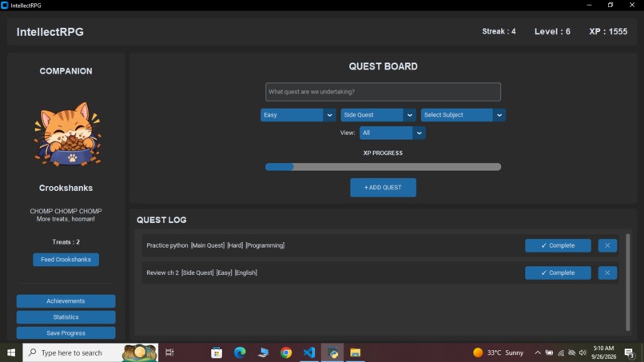Viewport: 644px width, 362px height.
Task: Click the volume icon in the system tray
Action: (582, 352)
